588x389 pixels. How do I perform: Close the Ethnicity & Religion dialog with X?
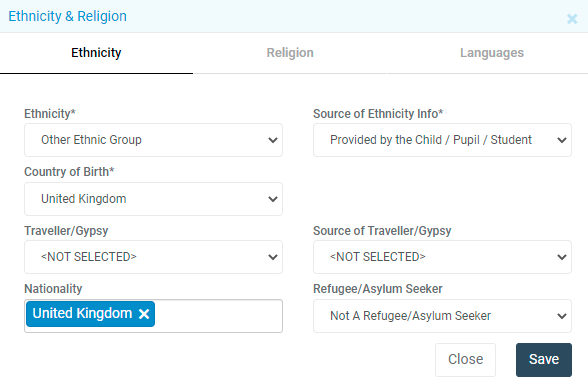[572, 19]
